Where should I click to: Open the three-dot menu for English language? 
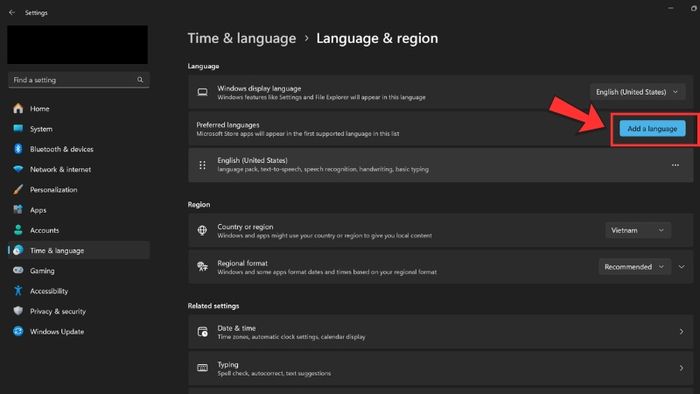(675, 165)
